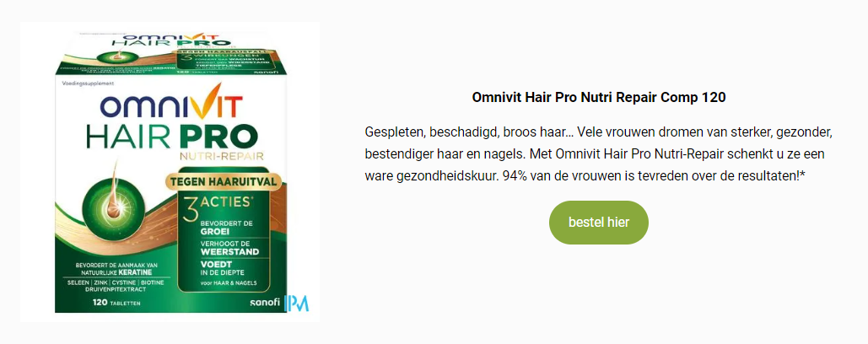The width and height of the screenshot is (868, 344).
Task: Click the "120 TABLETTEN" text at box bottom
Action: tap(109, 303)
